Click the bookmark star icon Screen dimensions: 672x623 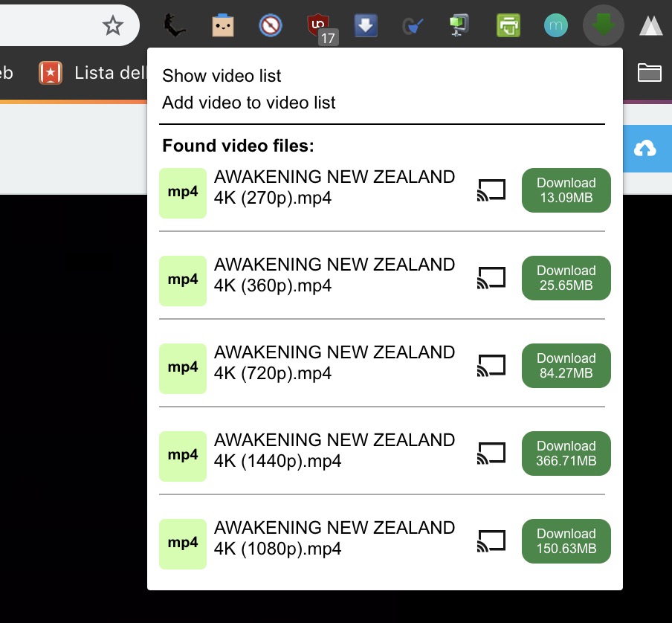[112, 26]
